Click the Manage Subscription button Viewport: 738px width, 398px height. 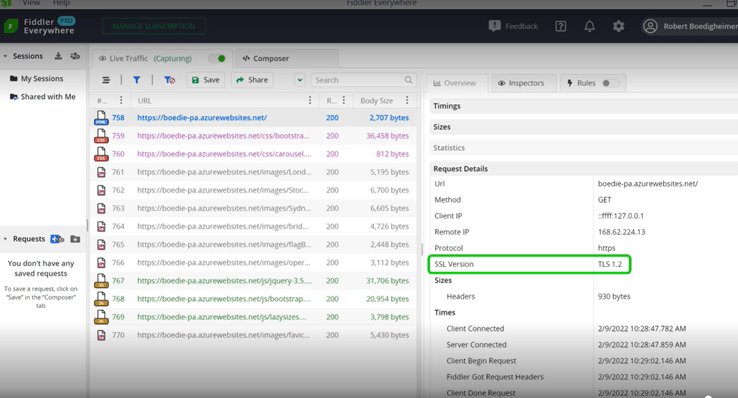click(x=154, y=26)
